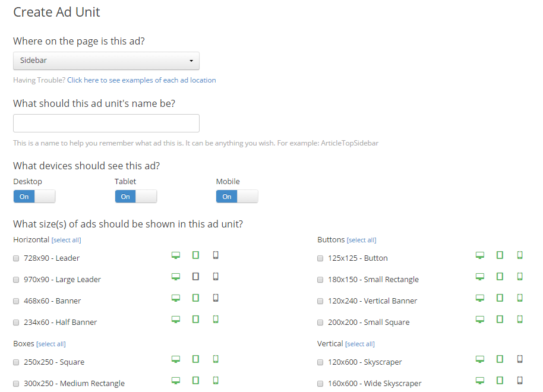Click tablet icon for 120x240 Vertical Banner
The height and width of the screenshot is (392, 543).
click(500, 298)
